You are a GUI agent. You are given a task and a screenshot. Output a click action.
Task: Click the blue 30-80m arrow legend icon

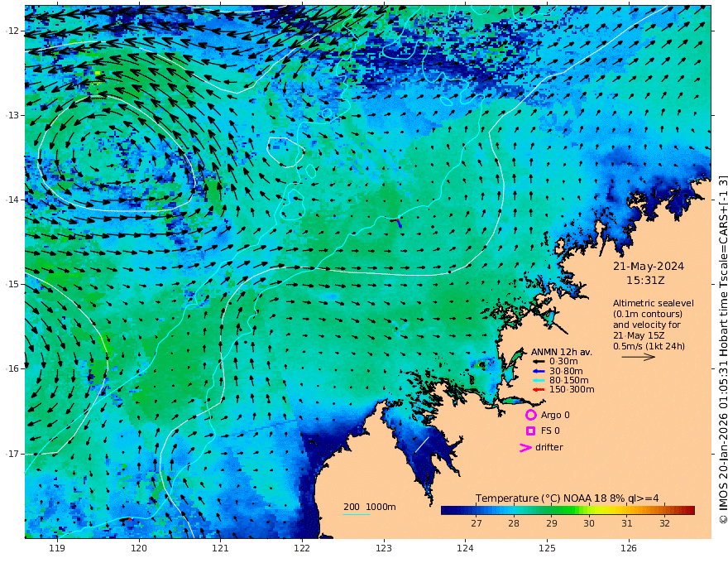(x=538, y=371)
